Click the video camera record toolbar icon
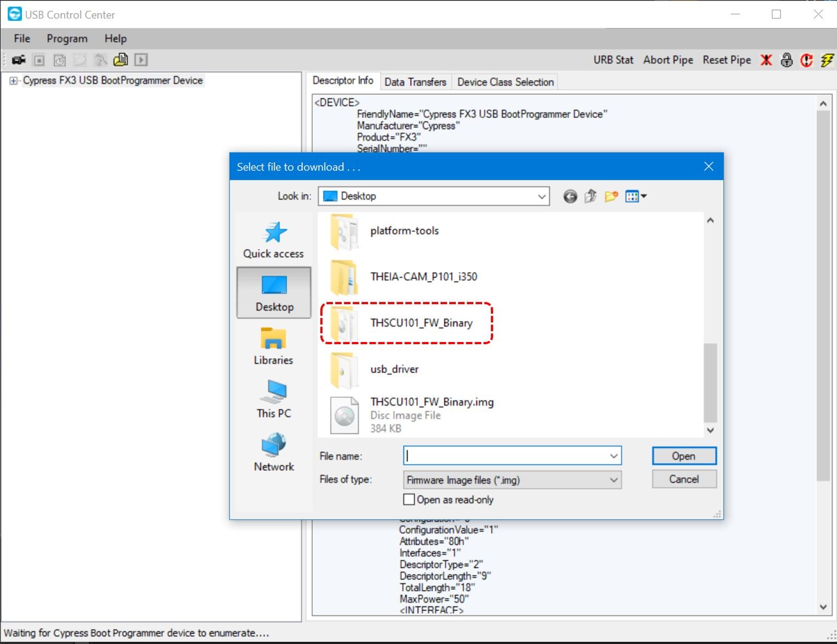The width and height of the screenshot is (837, 644). [19, 60]
